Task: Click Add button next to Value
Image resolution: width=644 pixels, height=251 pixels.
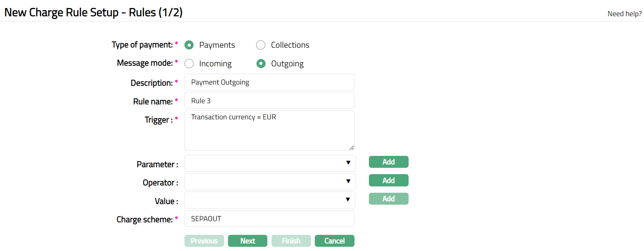Action: coord(388,199)
